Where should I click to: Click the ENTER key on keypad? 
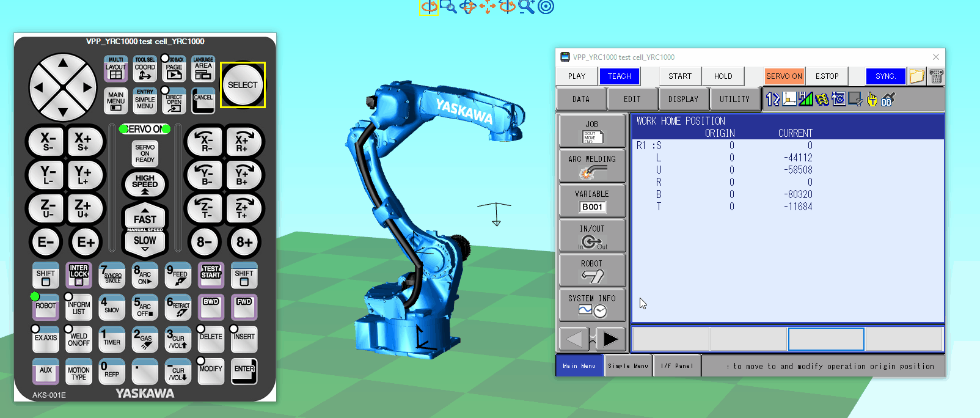coord(244,372)
